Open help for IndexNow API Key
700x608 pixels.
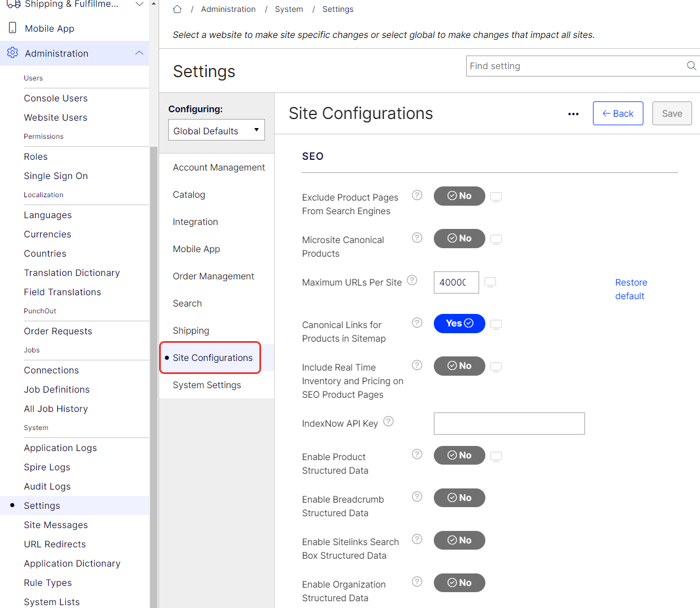389,421
